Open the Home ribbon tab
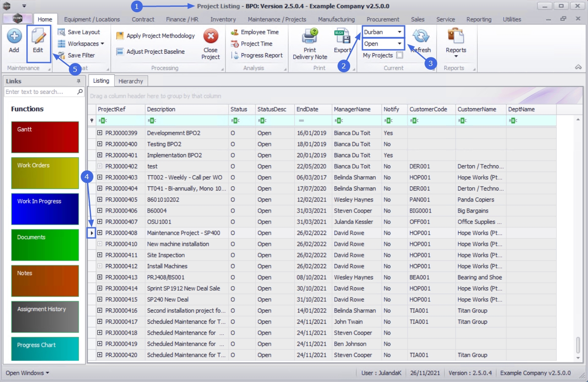This screenshot has width=588, height=382. (x=45, y=19)
